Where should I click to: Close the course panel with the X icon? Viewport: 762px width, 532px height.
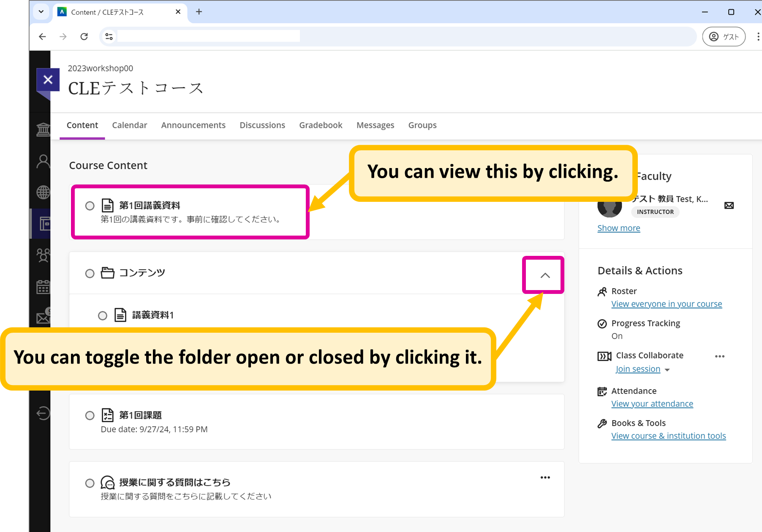(x=48, y=79)
